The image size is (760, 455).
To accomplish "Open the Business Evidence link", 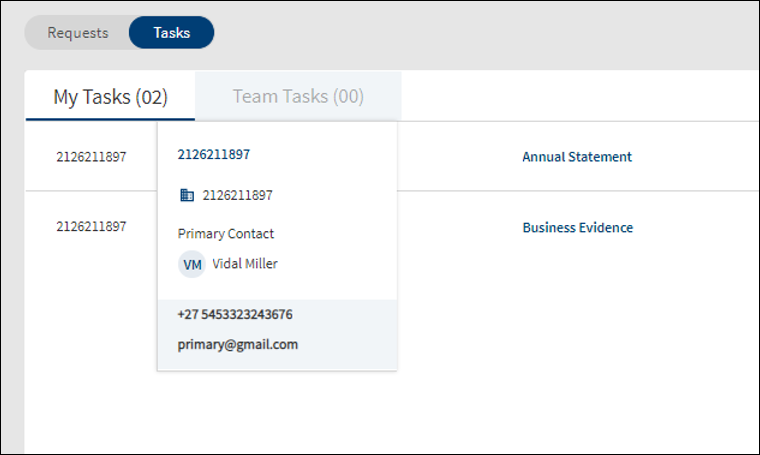I will [578, 227].
